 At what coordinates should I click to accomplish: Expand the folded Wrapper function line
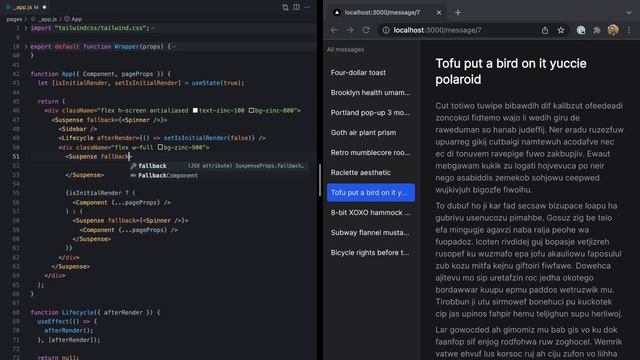tap(26, 47)
